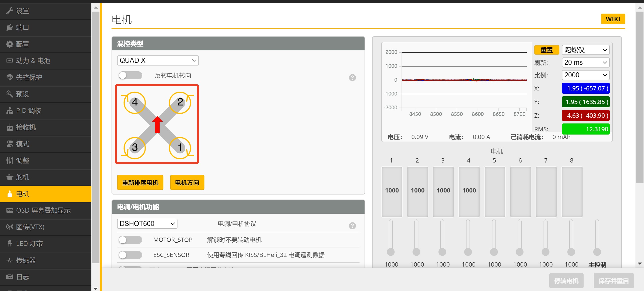Expand the DSHOT600 protocol dropdown

click(147, 223)
